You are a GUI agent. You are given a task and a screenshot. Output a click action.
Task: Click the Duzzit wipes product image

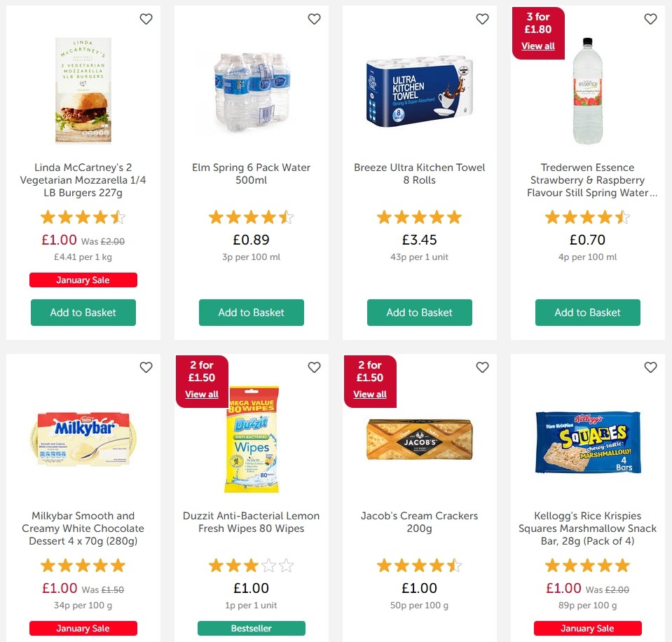[251, 438]
